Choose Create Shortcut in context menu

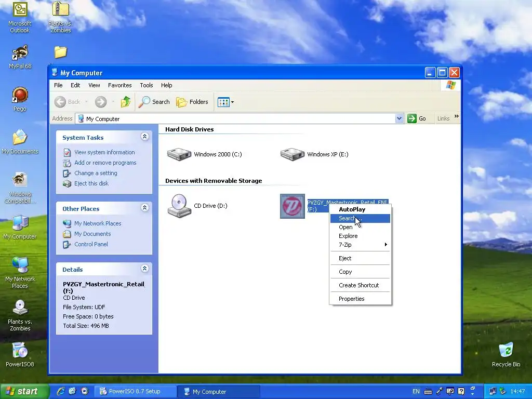click(361, 285)
